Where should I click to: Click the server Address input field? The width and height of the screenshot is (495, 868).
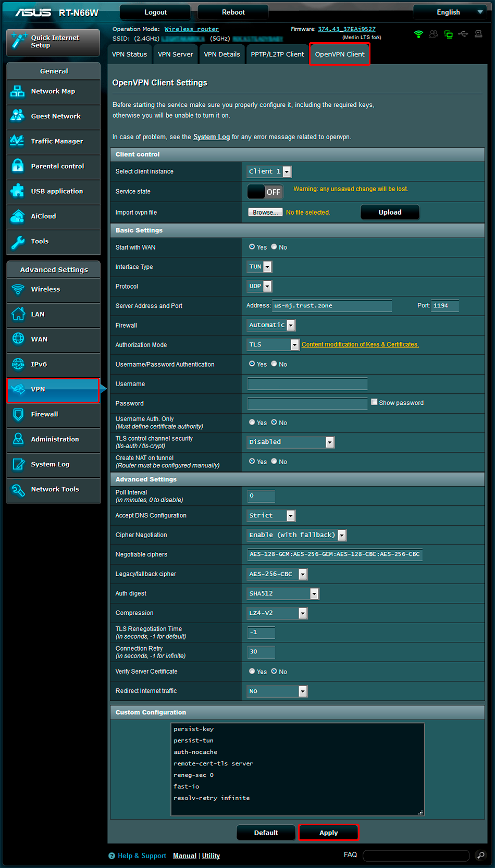click(331, 306)
